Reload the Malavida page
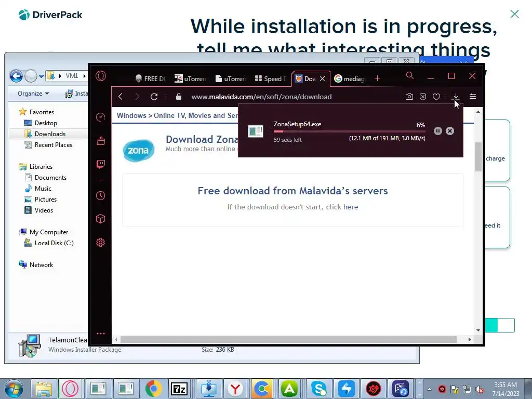The width and height of the screenshot is (532, 399). click(x=154, y=97)
